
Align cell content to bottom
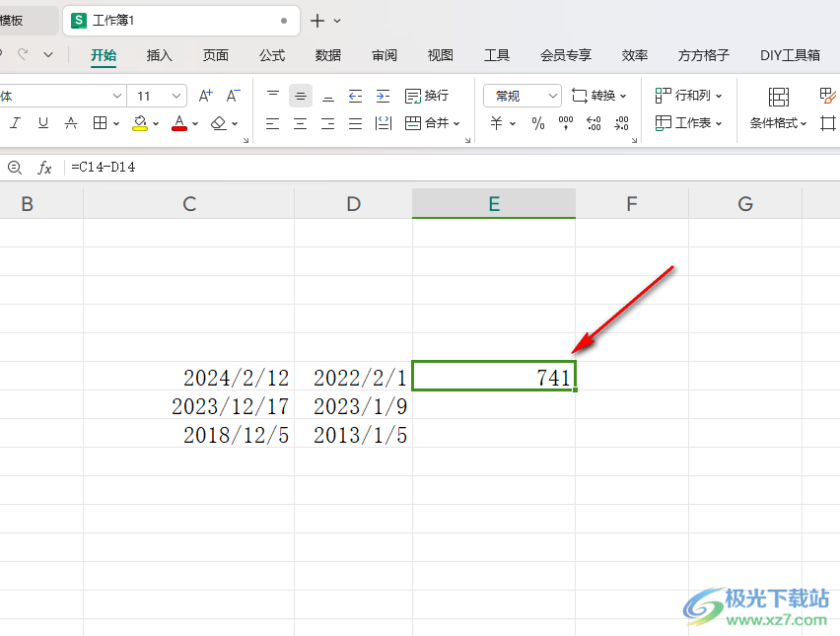click(x=328, y=96)
